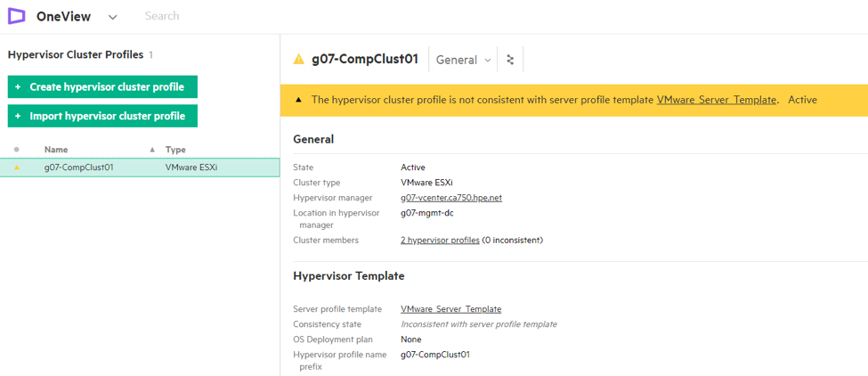Screen dimensions: 868x376
Task: Click the Cluster type value VMware ESXi
Action: 426,182
